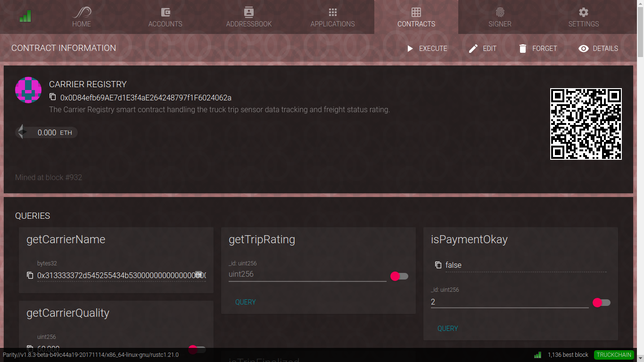Click the green signal bars icon in top bar
The image size is (644, 362).
coord(25,16)
